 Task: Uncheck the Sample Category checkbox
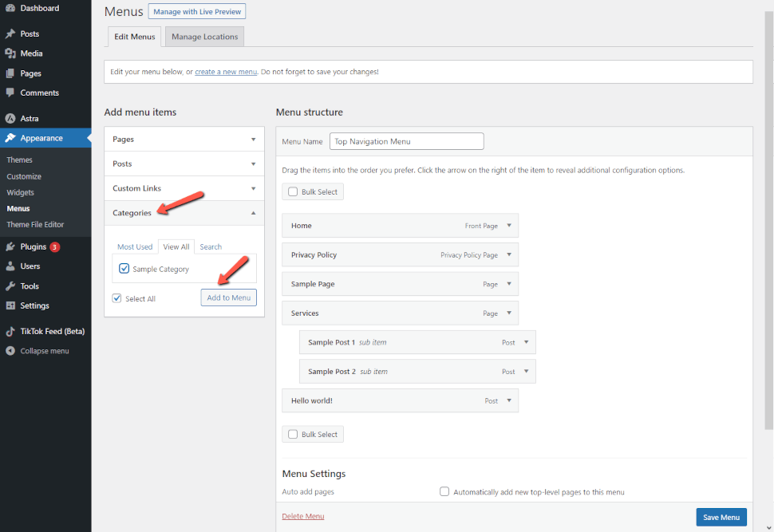pos(124,269)
